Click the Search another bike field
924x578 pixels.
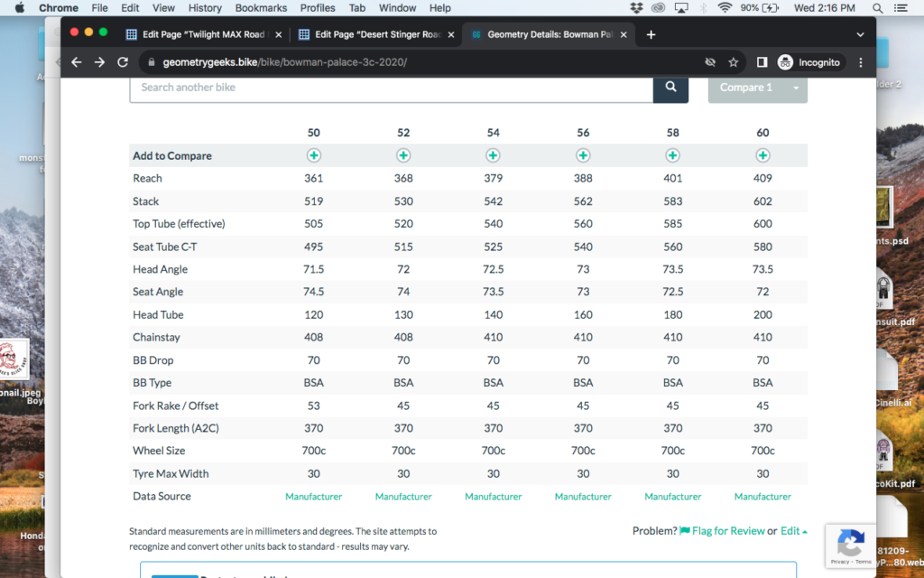click(x=391, y=88)
